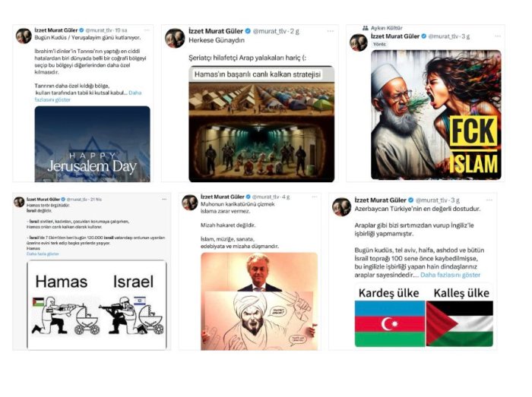Screen dimensions: 532x397
Task: Expand 'Daha fazlasını göster' on Jerusalem Day tweet
Action: click(x=88, y=96)
